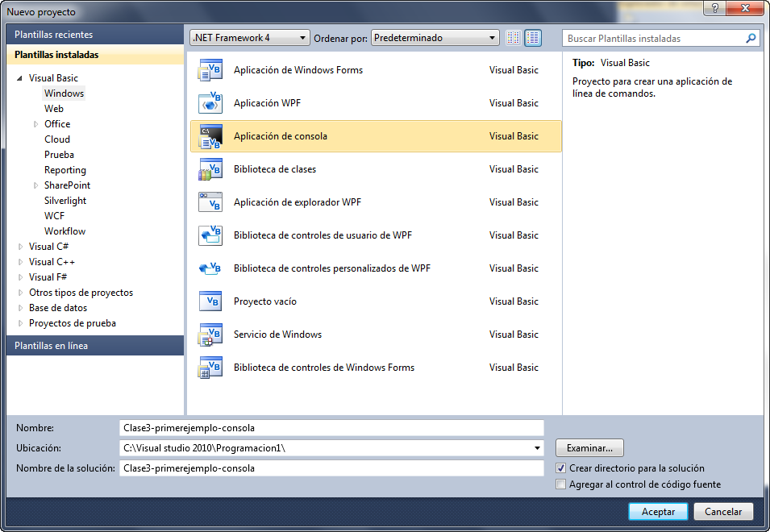Click the Servicio de Windows template icon
Image resolution: width=770 pixels, height=532 pixels.
[210, 334]
